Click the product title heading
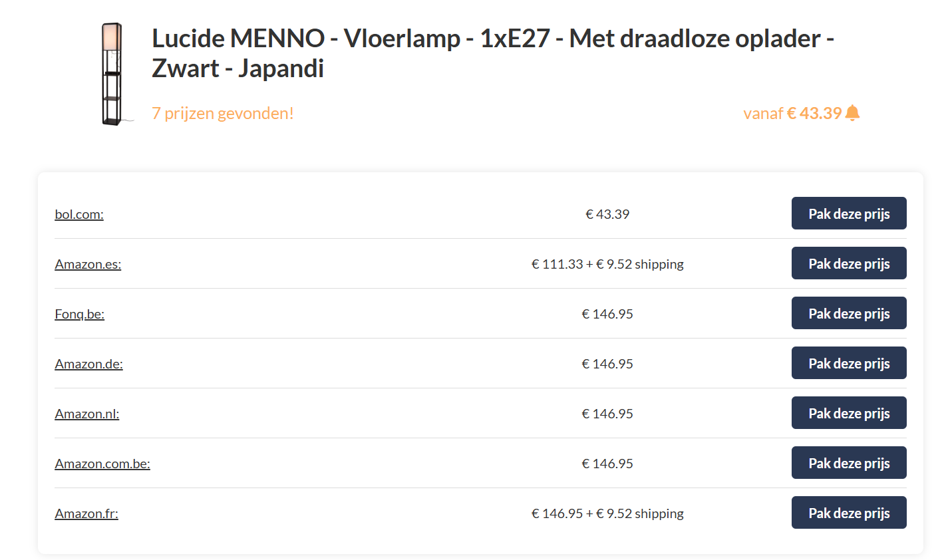This screenshot has width=944, height=560. point(492,52)
